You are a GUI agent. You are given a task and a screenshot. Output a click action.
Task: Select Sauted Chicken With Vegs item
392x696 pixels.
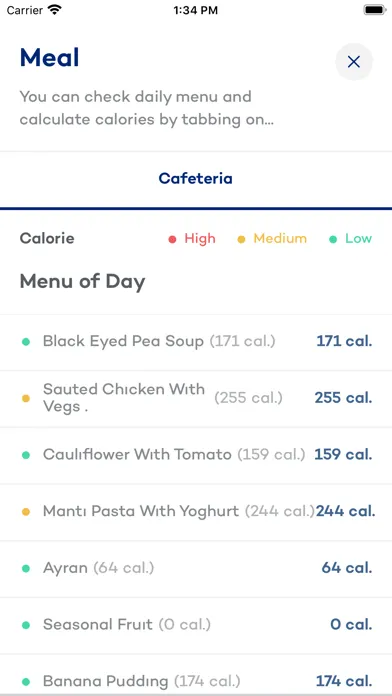(x=196, y=398)
